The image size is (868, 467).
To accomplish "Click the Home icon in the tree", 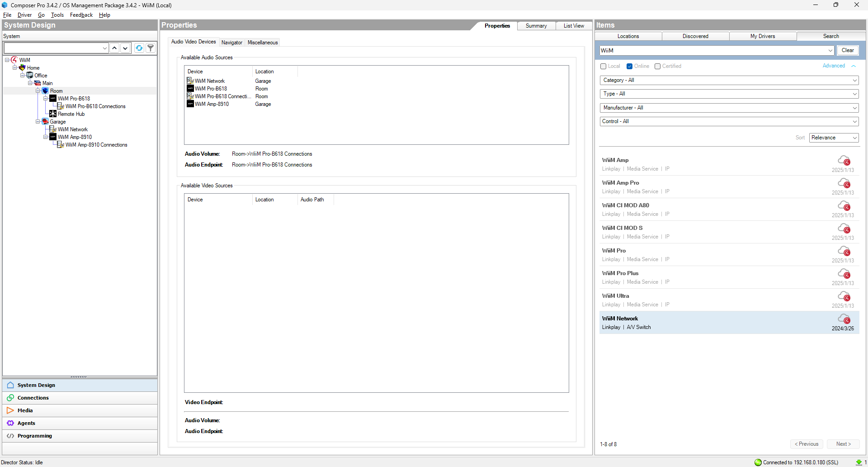I will (x=22, y=67).
